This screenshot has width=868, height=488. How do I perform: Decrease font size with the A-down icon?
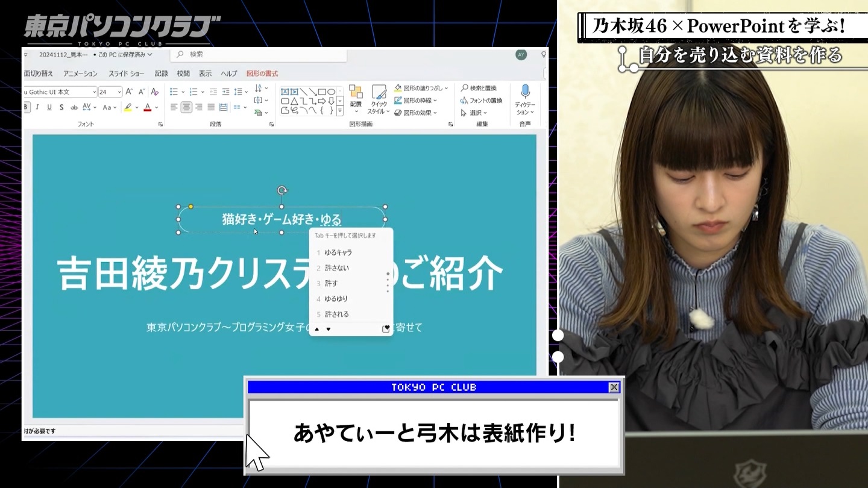pos(142,92)
